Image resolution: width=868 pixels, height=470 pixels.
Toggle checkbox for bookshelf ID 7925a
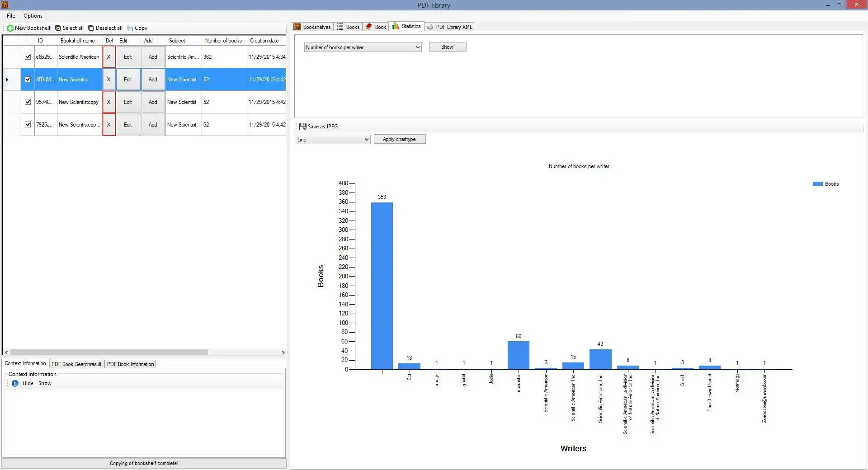click(28, 125)
